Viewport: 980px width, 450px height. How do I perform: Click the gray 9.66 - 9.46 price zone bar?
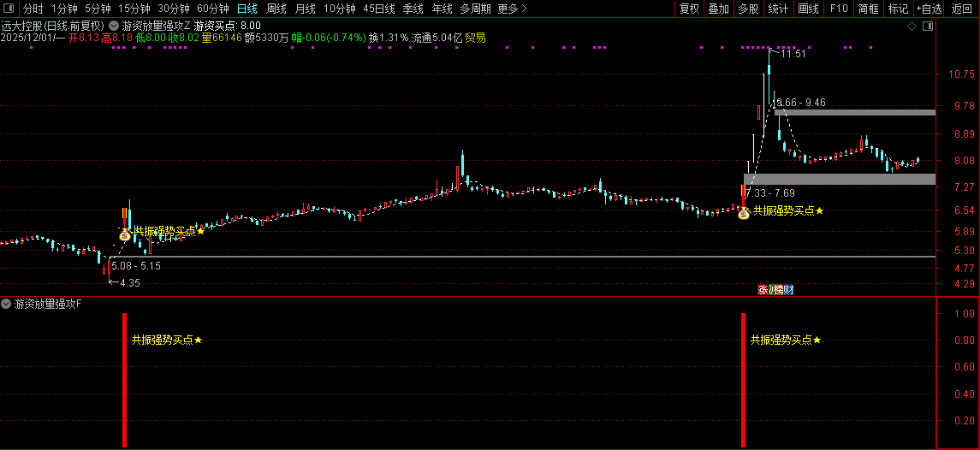pos(856,112)
